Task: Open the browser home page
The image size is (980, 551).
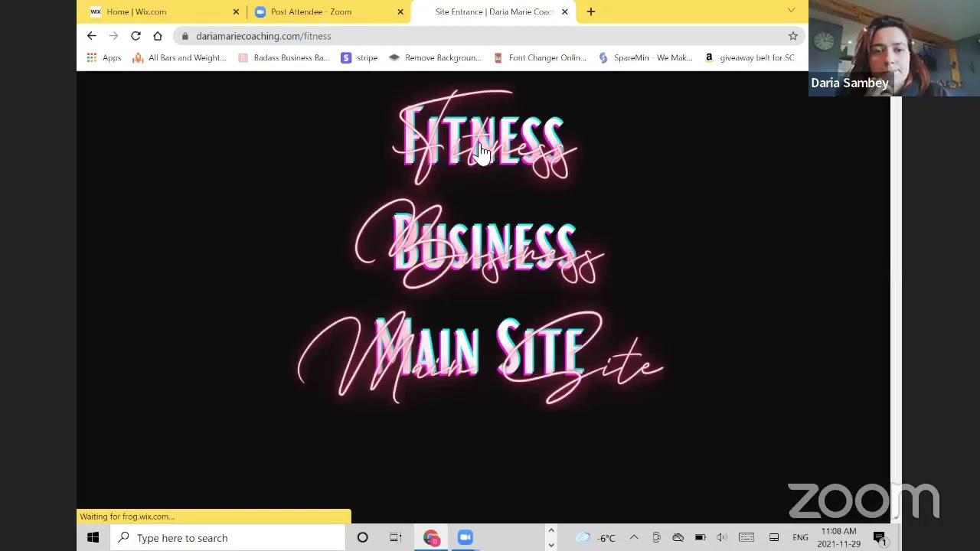Action: click(158, 36)
